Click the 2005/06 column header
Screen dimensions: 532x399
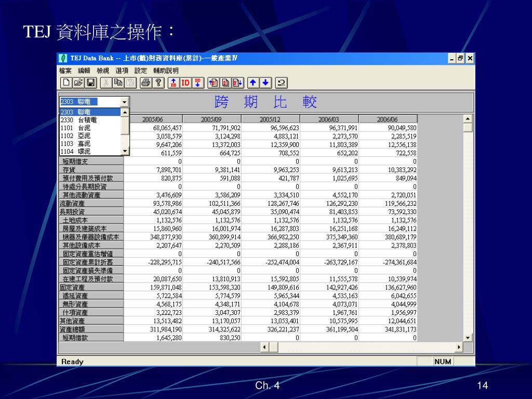pyautogui.click(x=153, y=119)
